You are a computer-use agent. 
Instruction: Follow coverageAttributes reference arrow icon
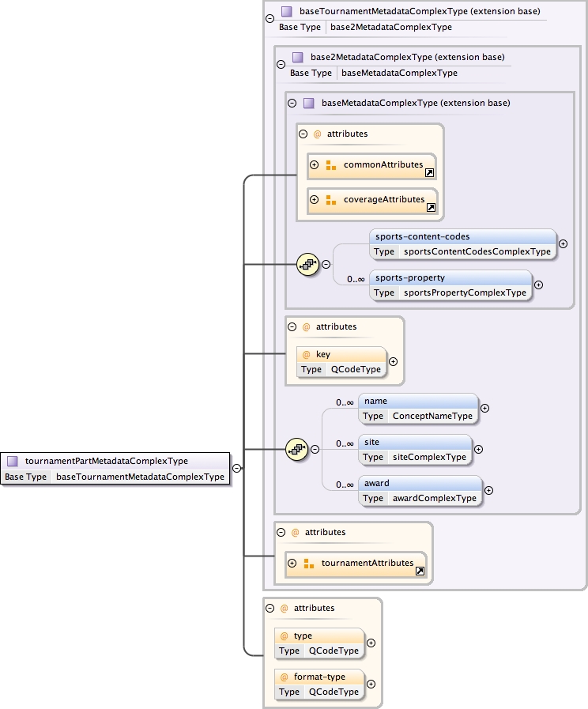432,207
